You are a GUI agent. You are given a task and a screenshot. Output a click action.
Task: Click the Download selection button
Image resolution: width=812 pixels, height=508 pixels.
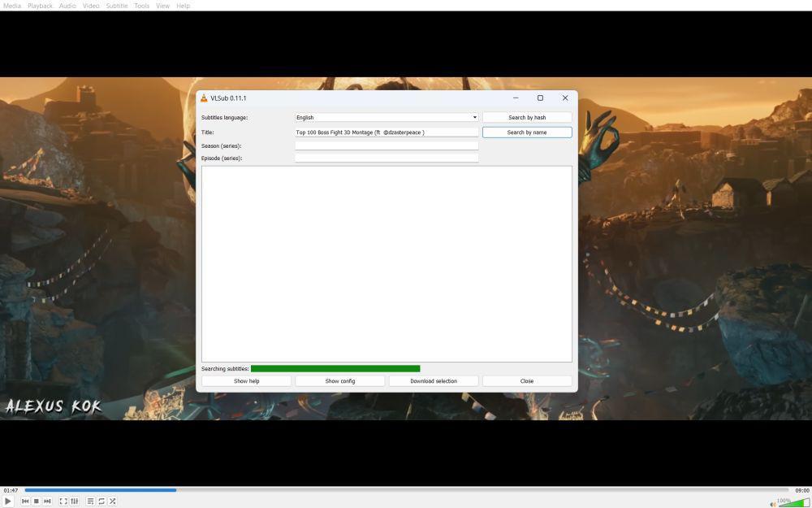[434, 381]
